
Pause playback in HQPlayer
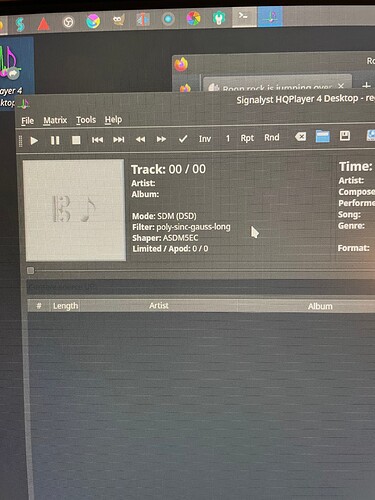point(55,140)
